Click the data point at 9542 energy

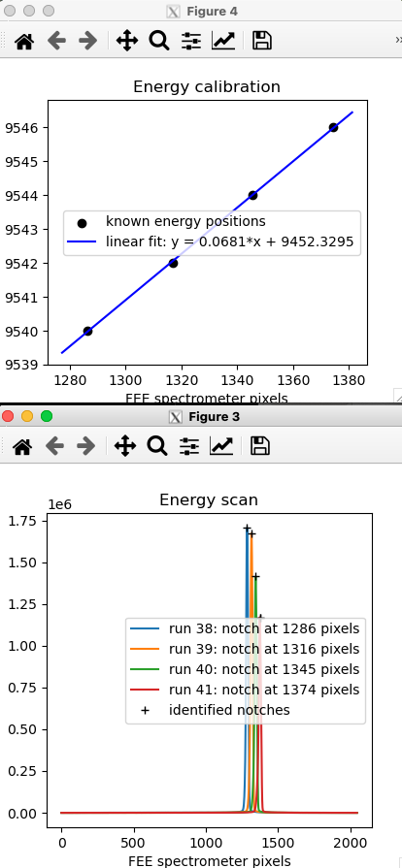173,263
